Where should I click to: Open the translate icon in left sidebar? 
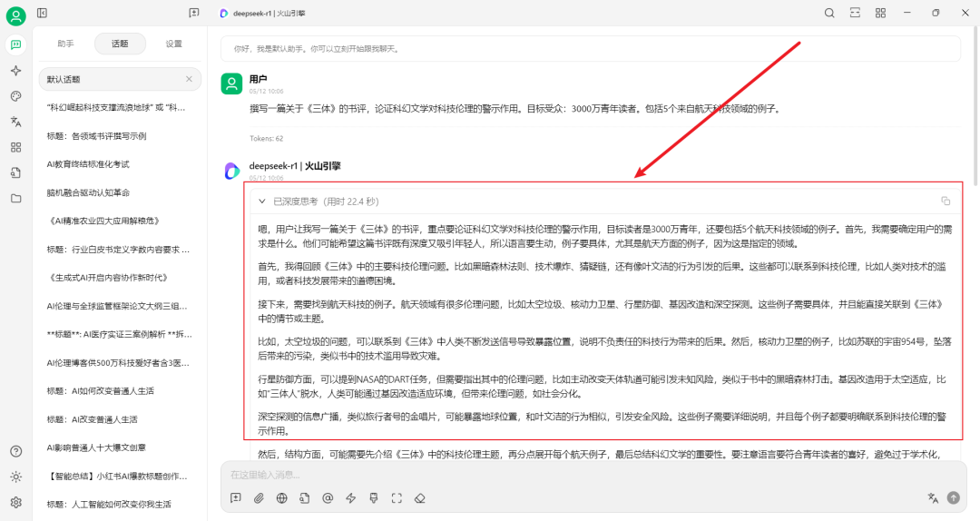click(x=15, y=122)
